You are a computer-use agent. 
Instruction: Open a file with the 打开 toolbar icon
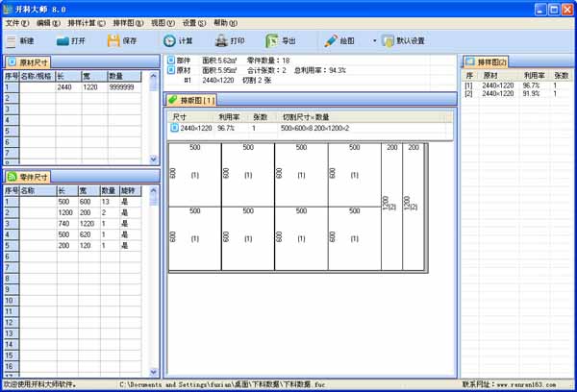click(63, 40)
